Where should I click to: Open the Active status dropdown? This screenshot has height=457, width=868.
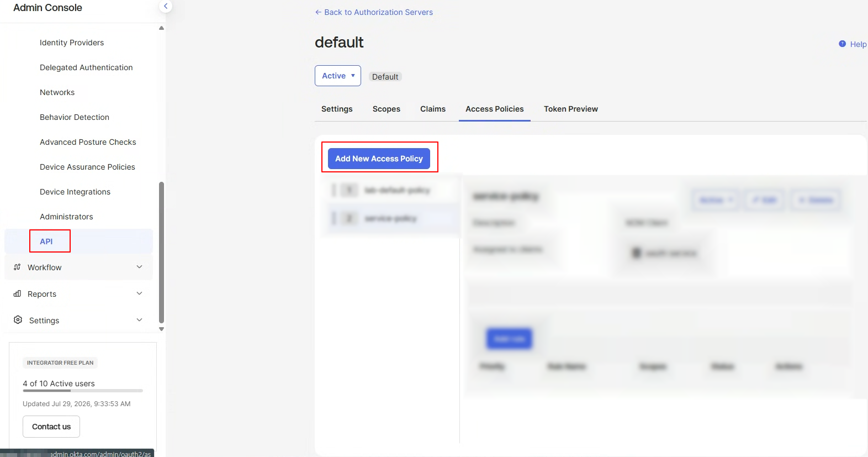coord(338,76)
